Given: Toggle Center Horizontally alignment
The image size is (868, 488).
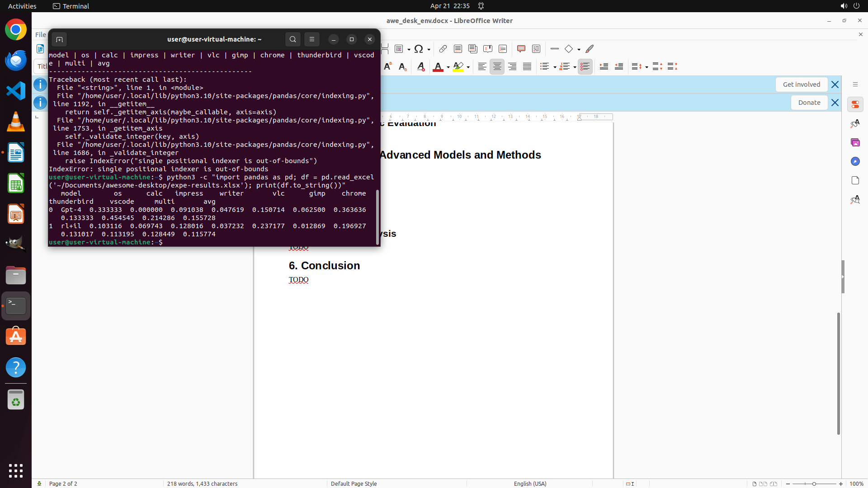Looking at the screenshot, I should [497, 67].
